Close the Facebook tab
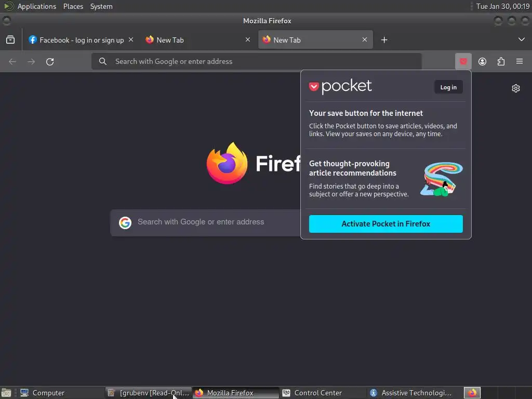Image resolution: width=532 pixels, height=399 pixels. 131,39
